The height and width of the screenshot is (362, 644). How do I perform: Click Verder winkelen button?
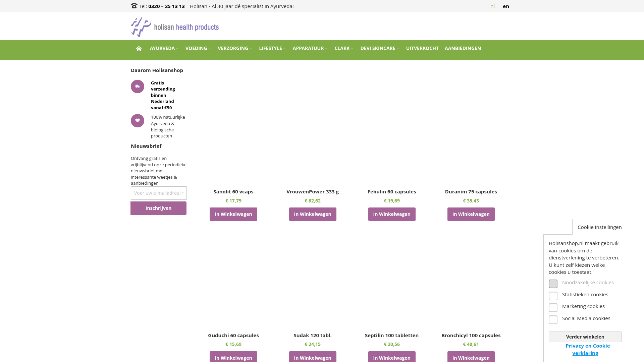pyautogui.click(x=585, y=337)
